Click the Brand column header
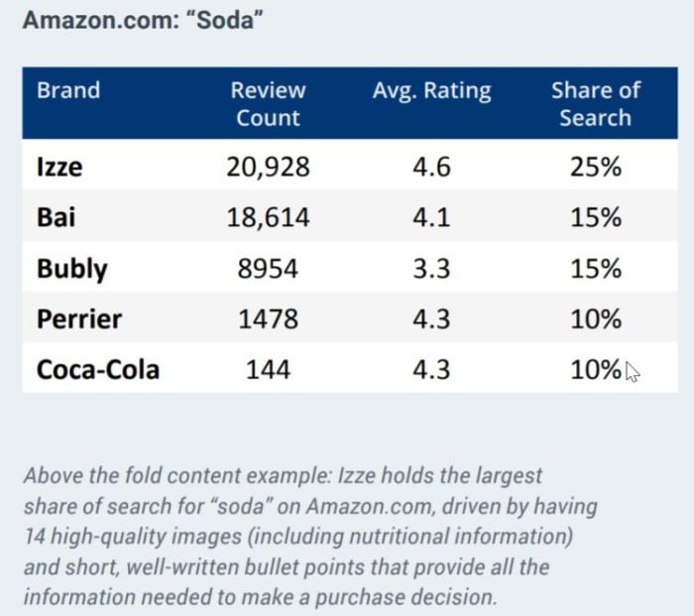694x616 pixels. pyautogui.click(x=68, y=90)
